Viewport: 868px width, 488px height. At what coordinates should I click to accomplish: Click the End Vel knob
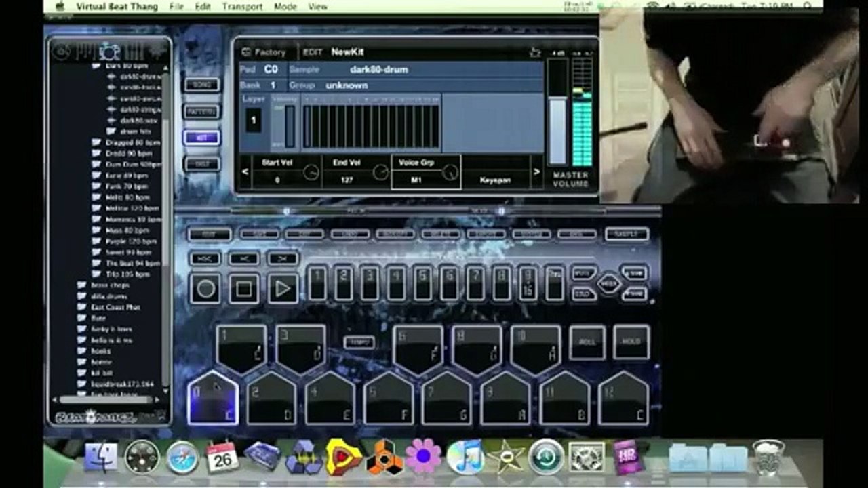pyautogui.click(x=381, y=173)
